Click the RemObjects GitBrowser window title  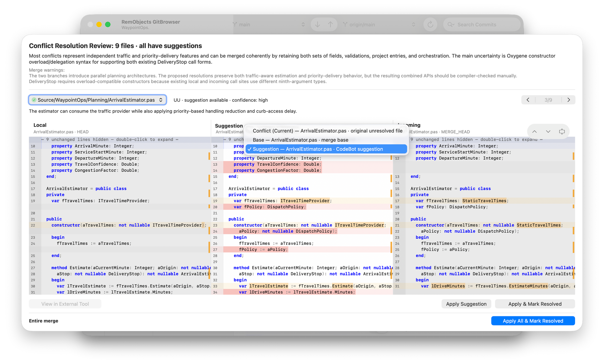(151, 22)
